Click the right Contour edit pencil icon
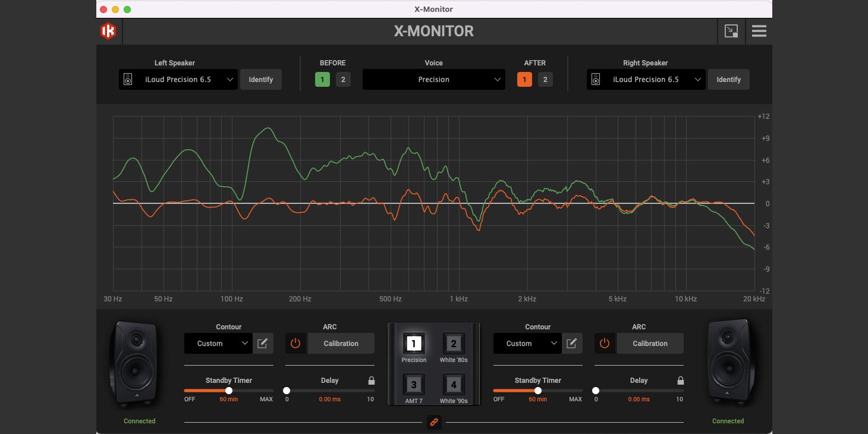This screenshot has width=868, height=434. pyautogui.click(x=572, y=343)
